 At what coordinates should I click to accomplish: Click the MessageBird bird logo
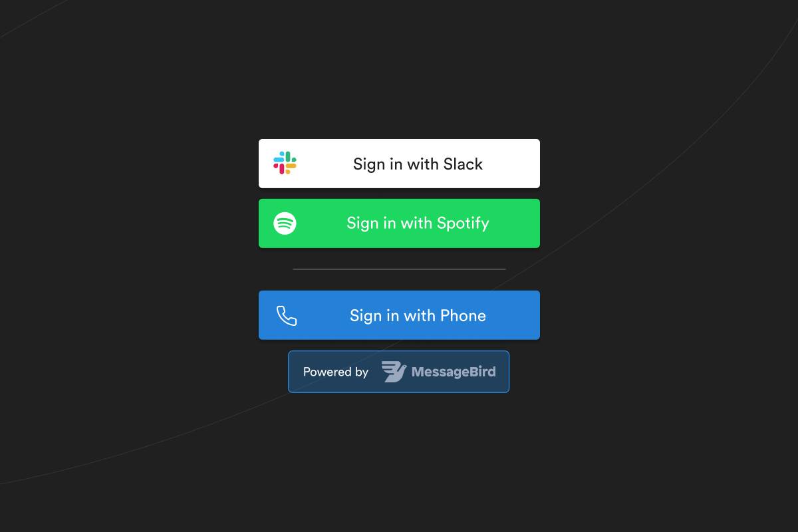click(394, 371)
